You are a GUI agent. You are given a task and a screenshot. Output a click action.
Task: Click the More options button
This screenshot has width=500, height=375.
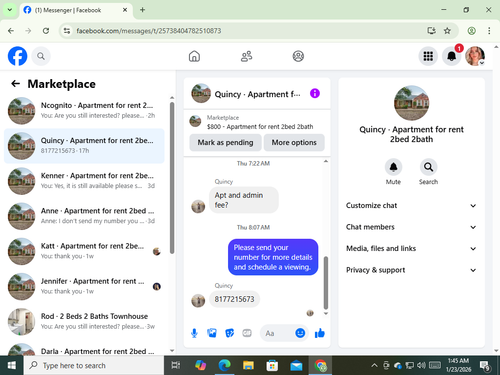[294, 142]
